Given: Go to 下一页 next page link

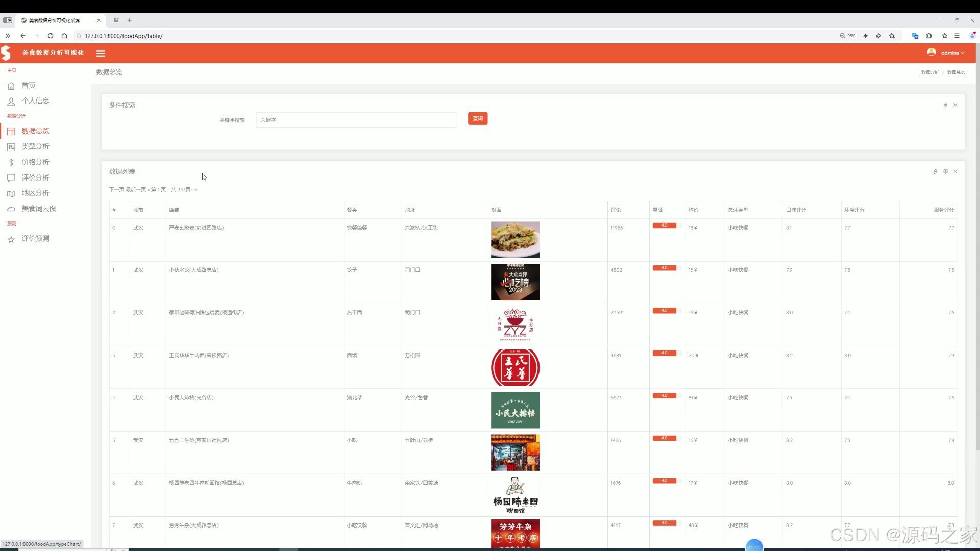Looking at the screenshot, I should pyautogui.click(x=116, y=190).
